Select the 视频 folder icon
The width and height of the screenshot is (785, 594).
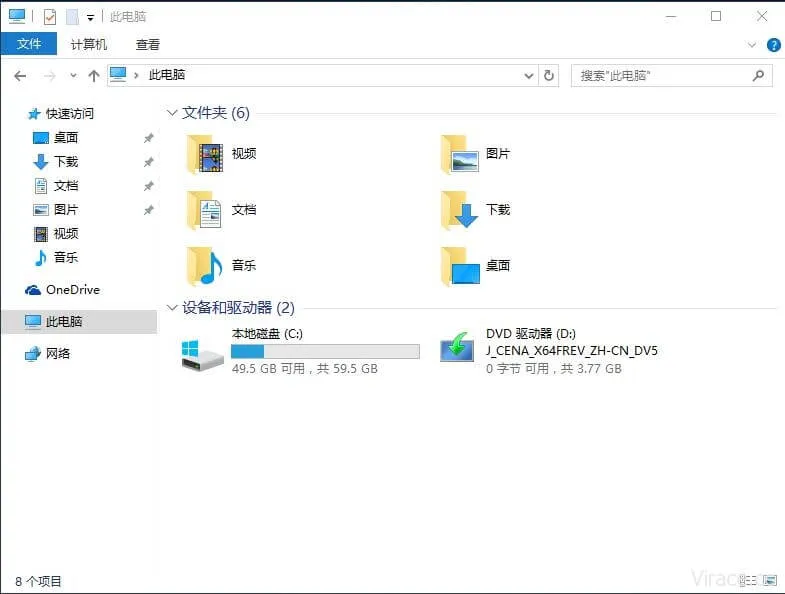pyautogui.click(x=204, y=154)
